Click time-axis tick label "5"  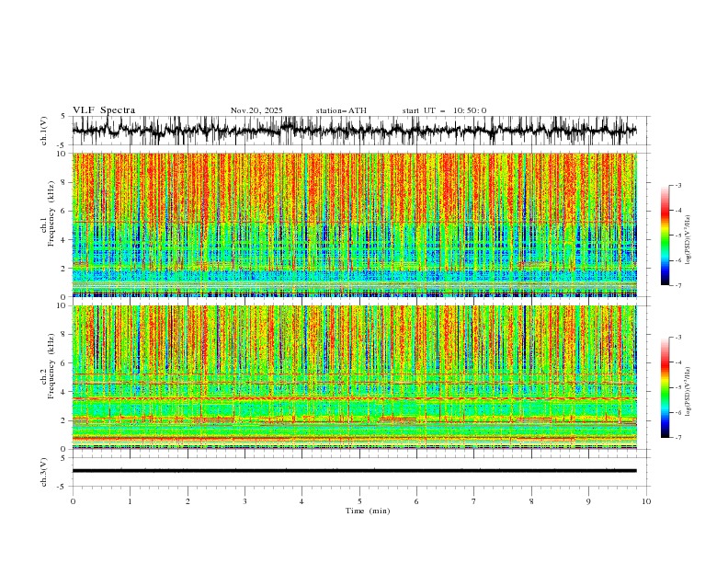coord(359,501)
